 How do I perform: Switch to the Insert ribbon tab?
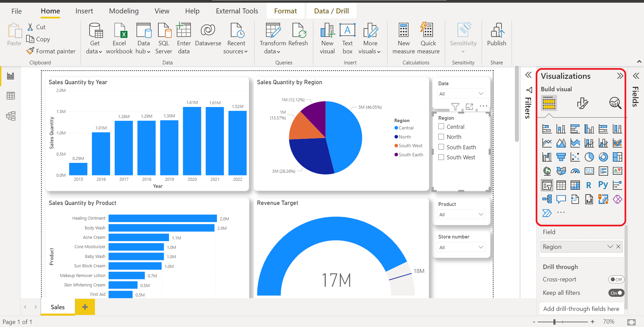(x=84, y=11)
